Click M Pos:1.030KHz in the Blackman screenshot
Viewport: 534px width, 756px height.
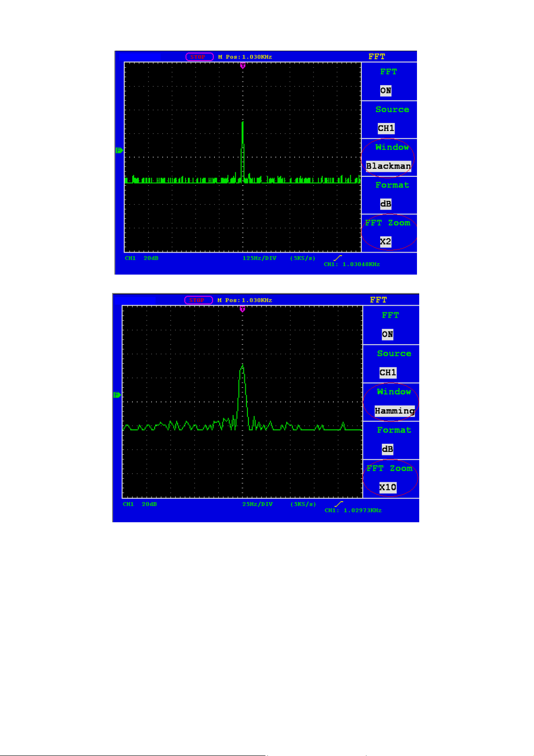point(245,57)
